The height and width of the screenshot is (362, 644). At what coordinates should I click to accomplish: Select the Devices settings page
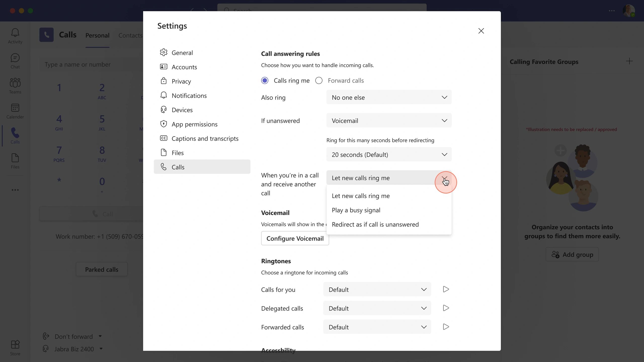[x=182, y=110]
